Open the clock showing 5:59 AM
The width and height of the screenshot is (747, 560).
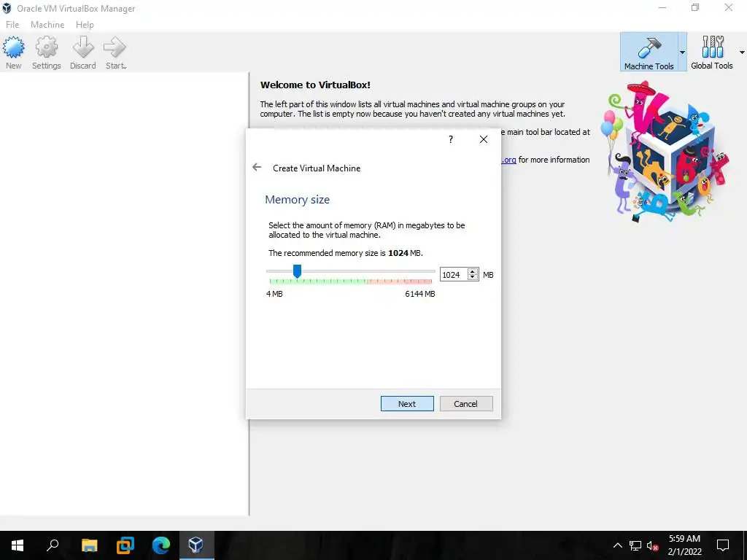pyautogui.click(x=684, y=545)
